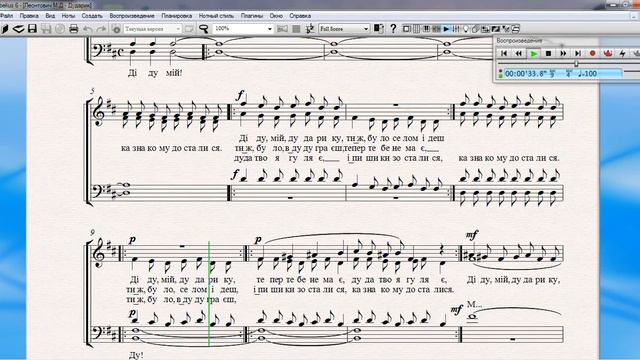
Task: Select the mf dynamic above bar 12
Action: (472, 235)
